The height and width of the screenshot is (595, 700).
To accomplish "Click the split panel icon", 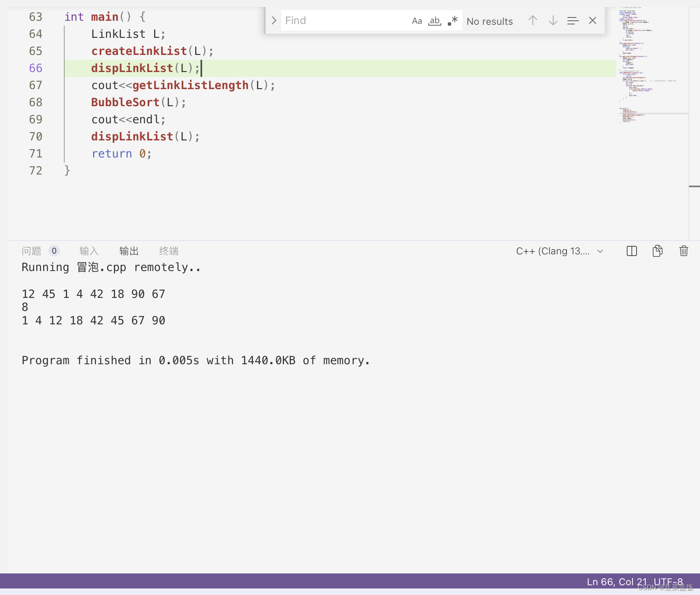I will pos(632,251).
